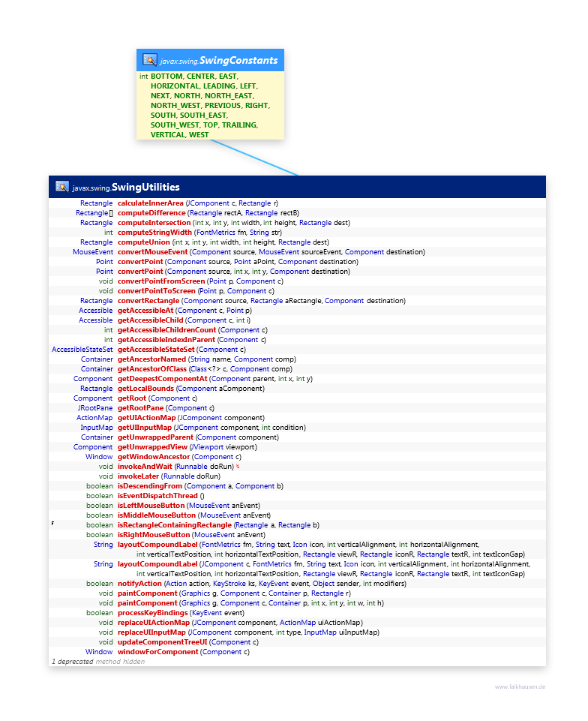Open the isMiddleMouseButton method
Image resolution: width=588 pixels, height=721 pixels.
[x=157, y=515]
